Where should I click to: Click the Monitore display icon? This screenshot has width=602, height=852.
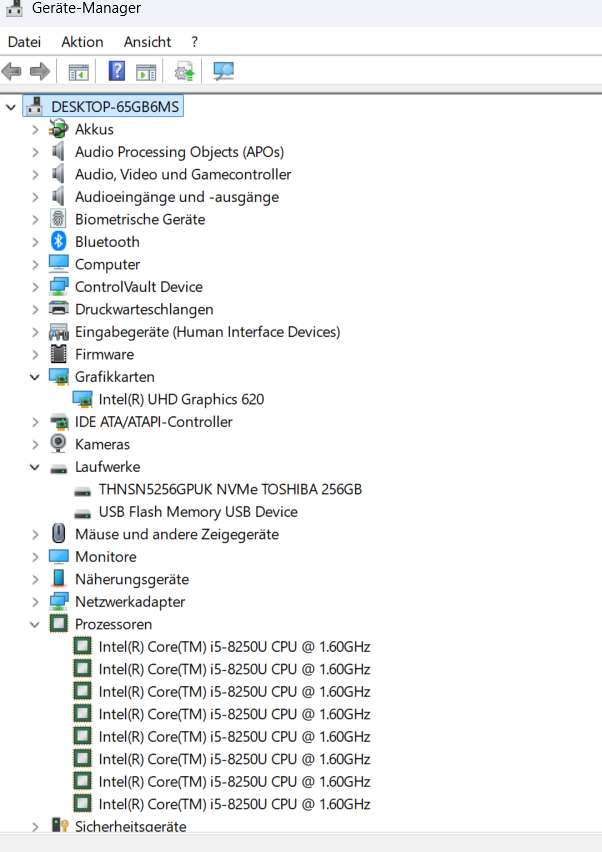pyautogui.click(x=59, y=556)
